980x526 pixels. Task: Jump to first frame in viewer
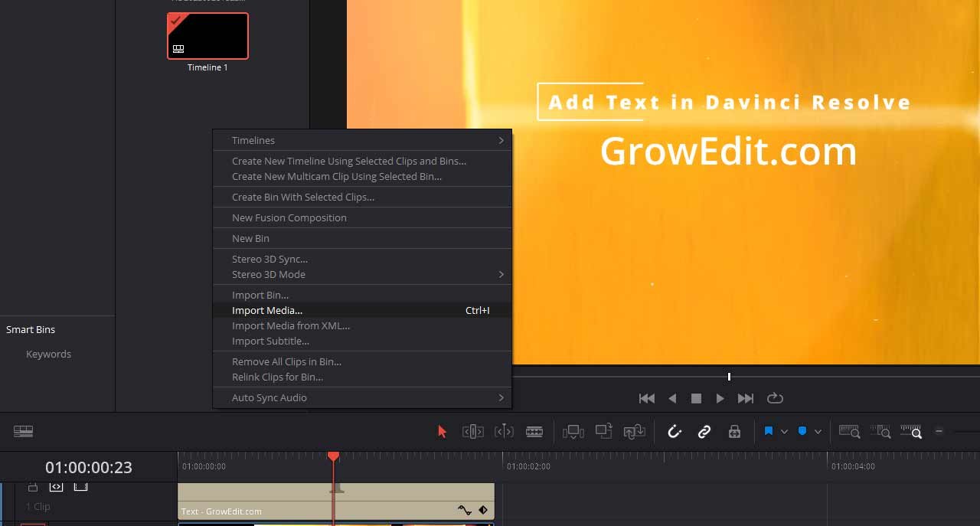(647, 398)
